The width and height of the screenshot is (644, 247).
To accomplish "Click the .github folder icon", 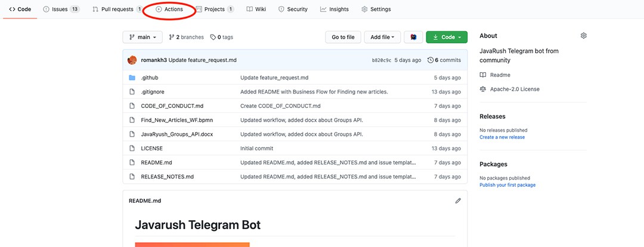I will coord(132,78).
